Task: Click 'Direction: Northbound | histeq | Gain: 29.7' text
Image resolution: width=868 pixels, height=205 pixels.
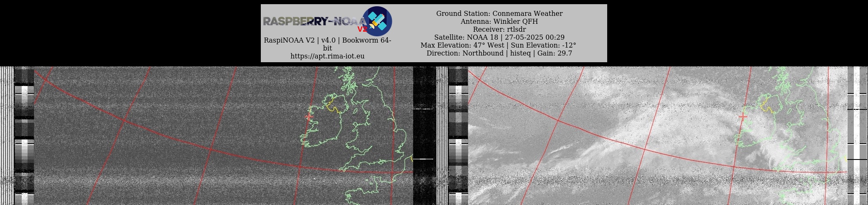Action: pyautogui.click(x=499, y=53)
